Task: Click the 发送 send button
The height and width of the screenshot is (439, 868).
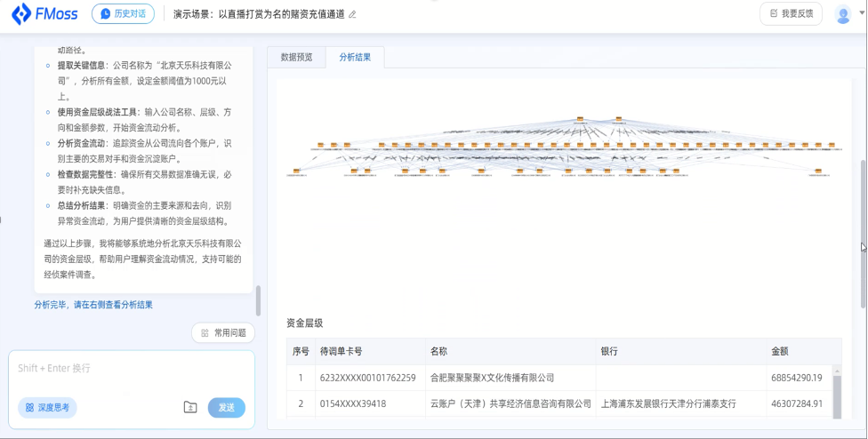Action: pyautogui.click(x=227, y=408)
